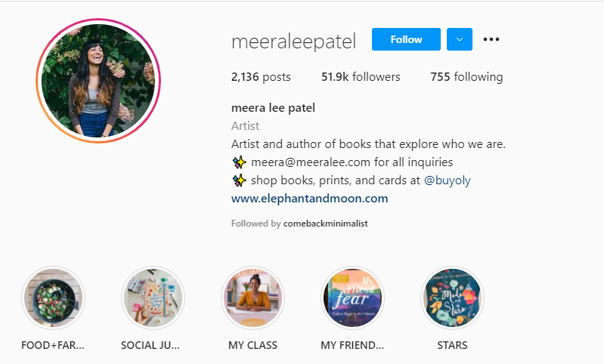The height and width of the screenshot is (364, 604).
Task: Open the 755 following list
Action: [x=466, y=77]
